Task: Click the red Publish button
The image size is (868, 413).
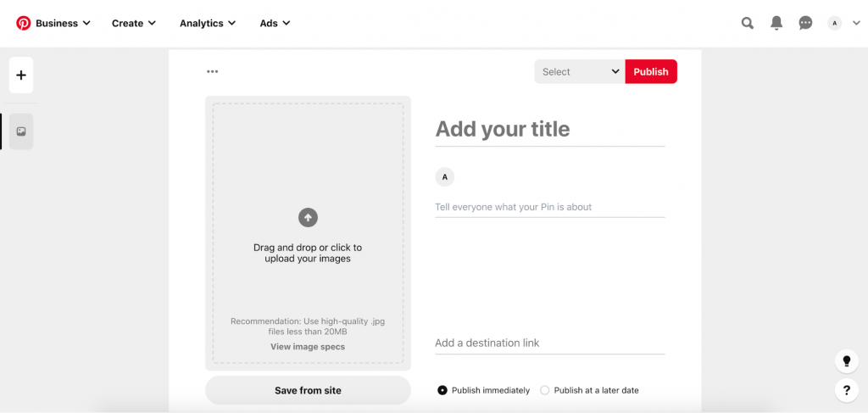Action: coord(651,72)
